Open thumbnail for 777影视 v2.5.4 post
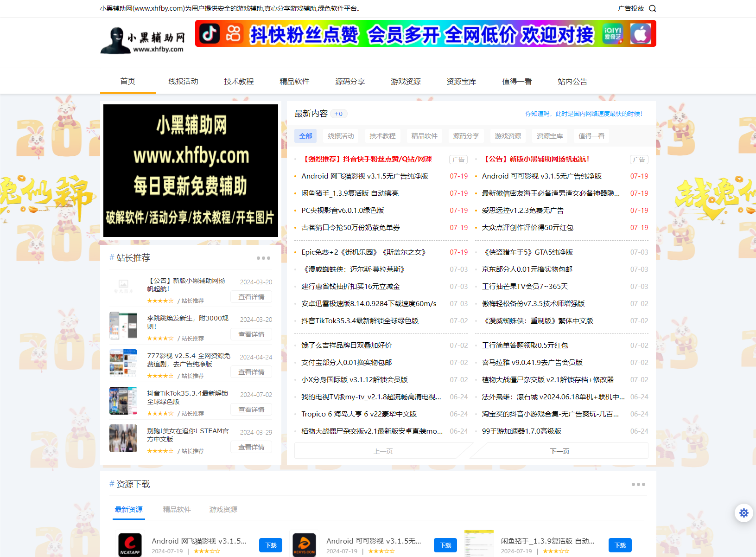Screen dimensions: 756x557 point(123,363)
